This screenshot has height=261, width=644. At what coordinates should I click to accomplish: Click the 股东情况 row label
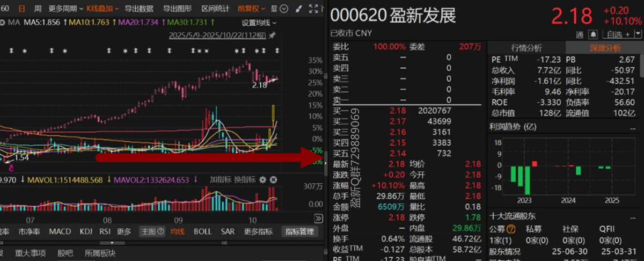[504, 251]
